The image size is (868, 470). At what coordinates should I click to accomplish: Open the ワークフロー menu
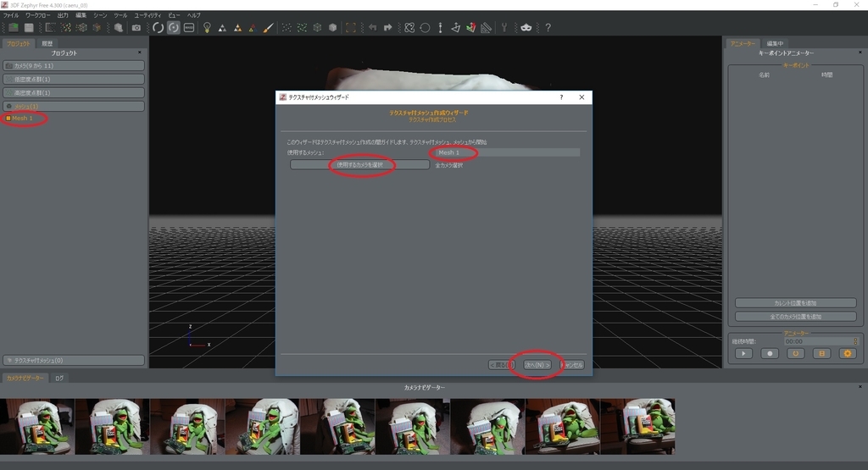37,15
